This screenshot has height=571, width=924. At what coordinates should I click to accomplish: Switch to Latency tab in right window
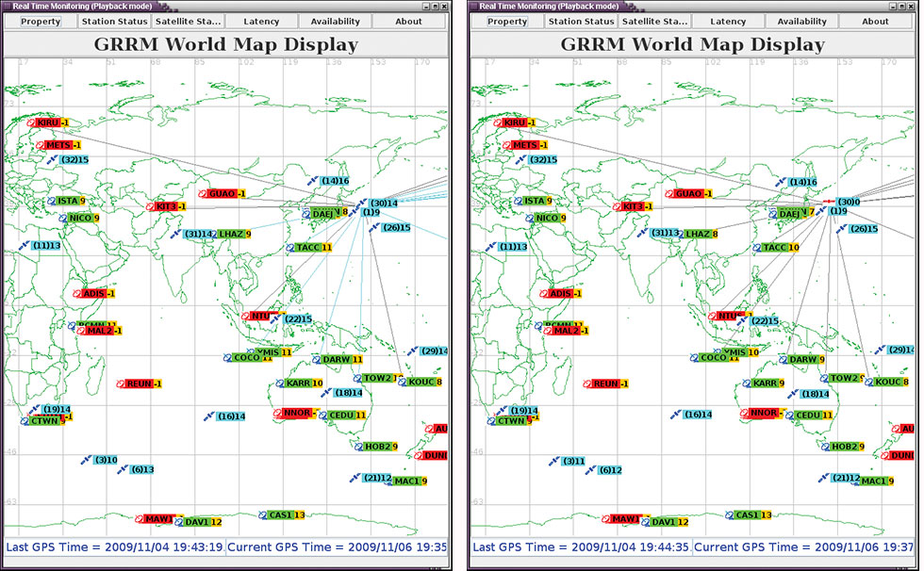pos(728,21)
